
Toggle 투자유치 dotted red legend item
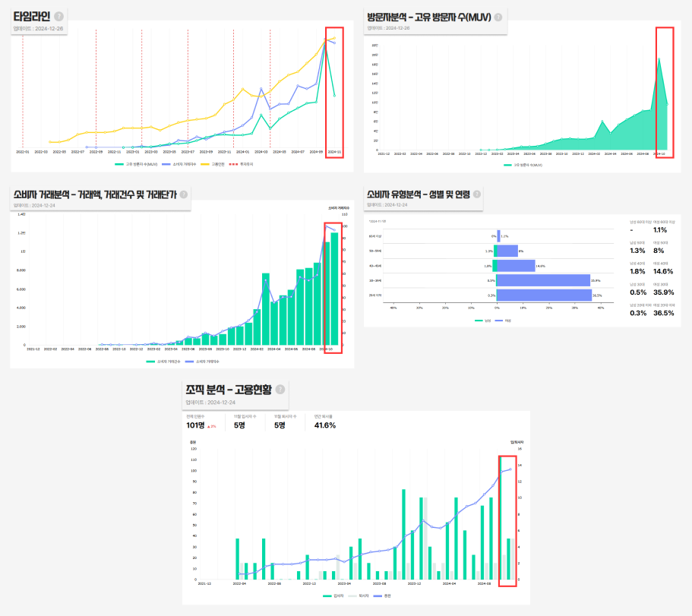241,164
